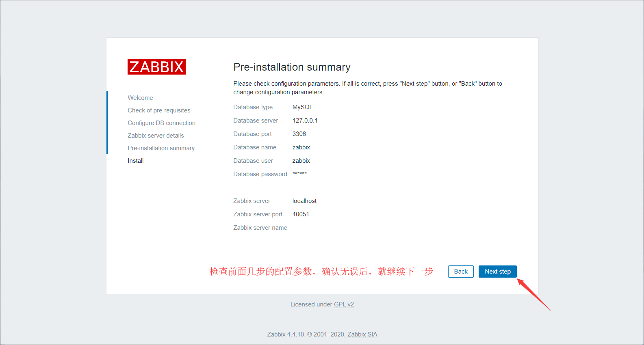Click the Database port label
This screenshot has width=644, height=345.
tap(252, 134)
